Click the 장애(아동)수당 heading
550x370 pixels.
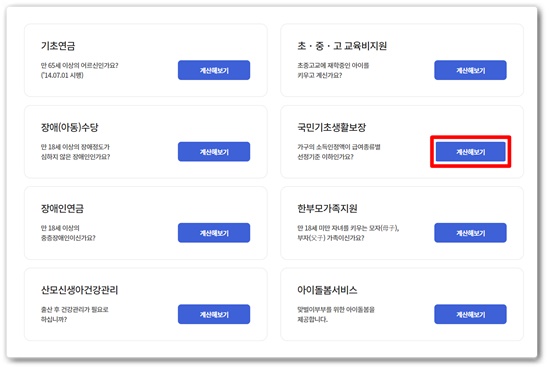pyautogui.click(x=69, y=127)
